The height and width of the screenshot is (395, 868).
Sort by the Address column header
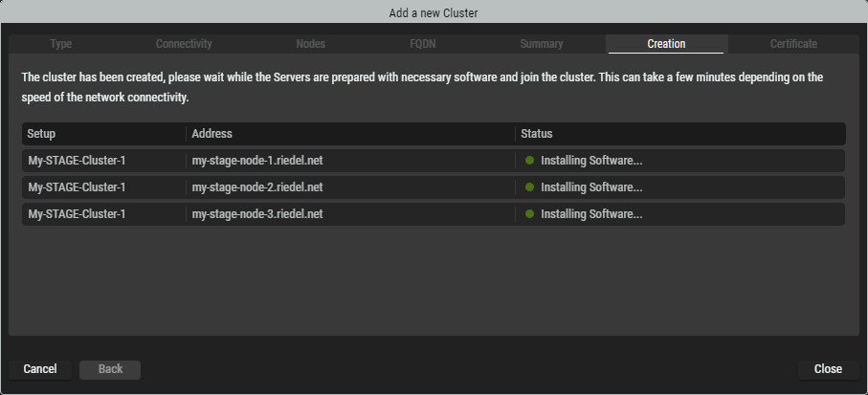click(211, 134)
